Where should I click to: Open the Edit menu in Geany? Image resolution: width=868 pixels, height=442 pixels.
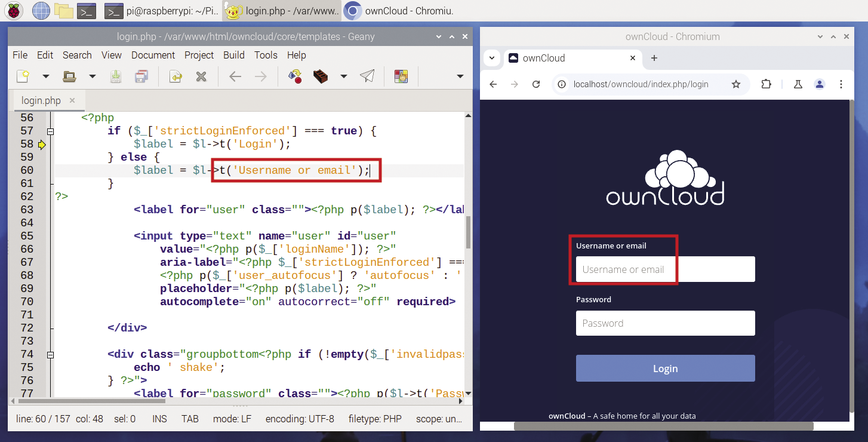click(x=45, y=55)
